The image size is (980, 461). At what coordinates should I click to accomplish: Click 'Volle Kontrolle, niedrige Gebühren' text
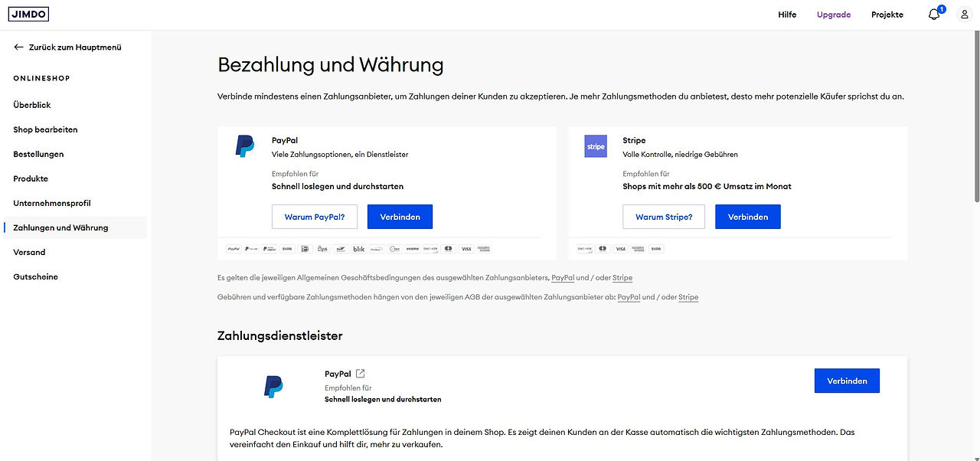(681, 155)
